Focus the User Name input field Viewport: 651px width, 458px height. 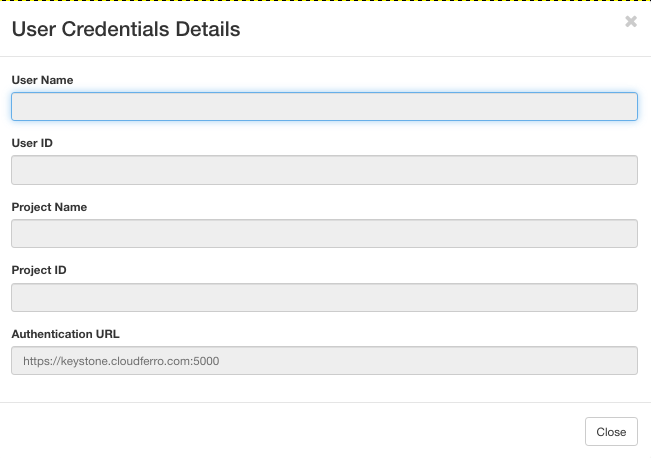(x=324, y=107)
